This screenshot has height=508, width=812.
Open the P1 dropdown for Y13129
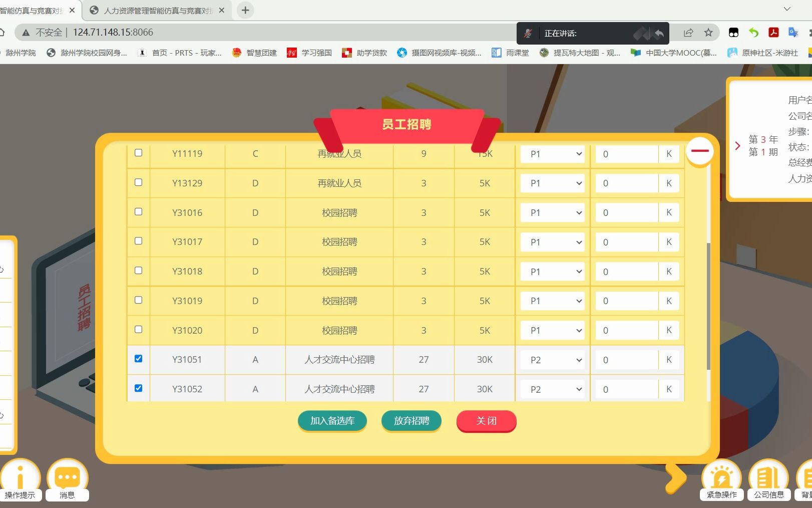[553, 183]
